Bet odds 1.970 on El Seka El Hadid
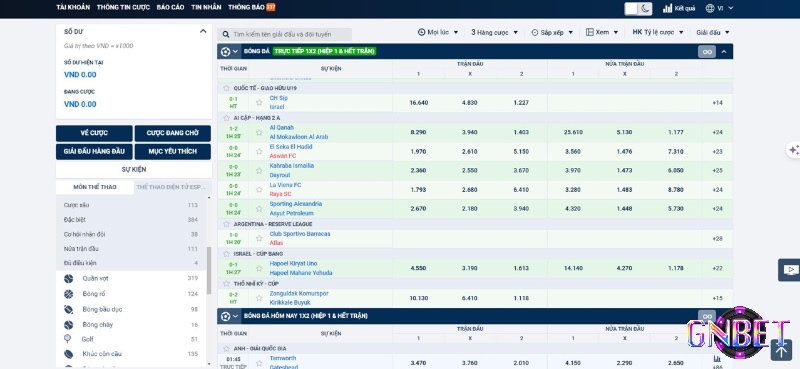800x369 pixels. click(418, 152)
